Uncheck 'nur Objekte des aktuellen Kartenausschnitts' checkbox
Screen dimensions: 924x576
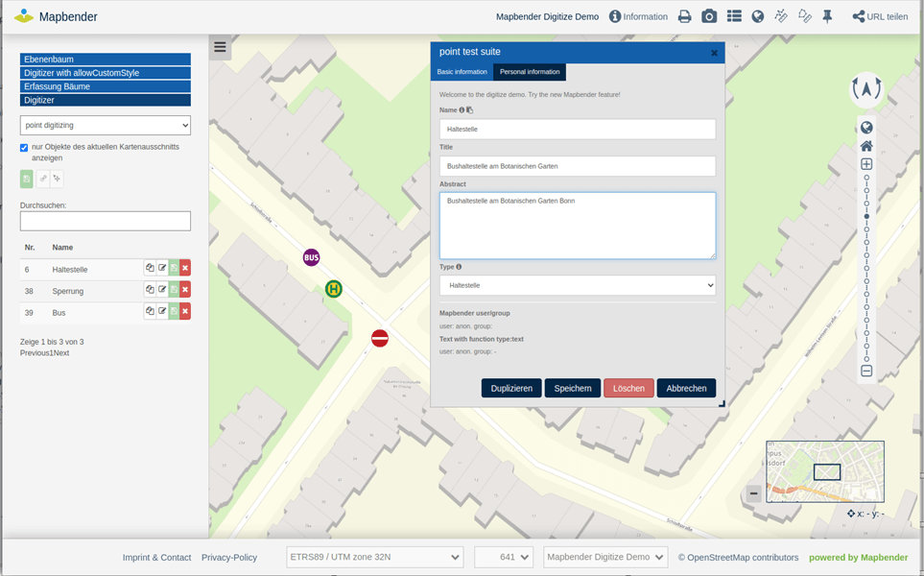pos(24,148)
